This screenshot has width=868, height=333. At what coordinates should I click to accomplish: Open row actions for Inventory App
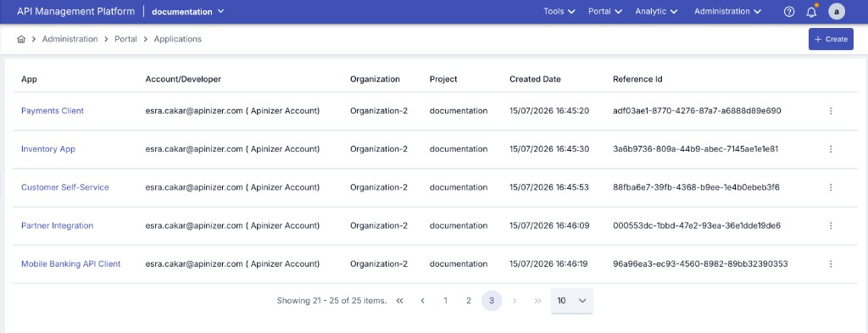pos(831,149)
